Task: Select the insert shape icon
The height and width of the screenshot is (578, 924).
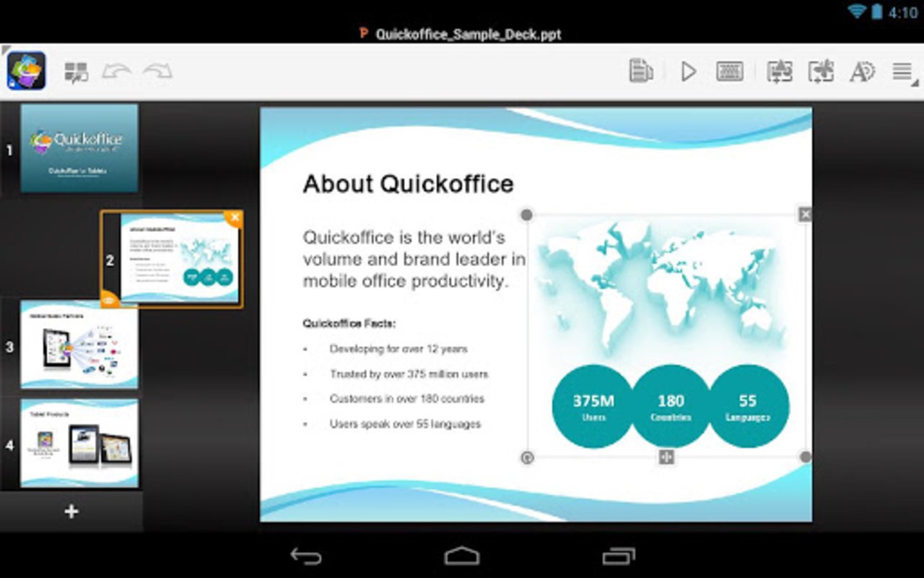Action: tap(819, 71)
